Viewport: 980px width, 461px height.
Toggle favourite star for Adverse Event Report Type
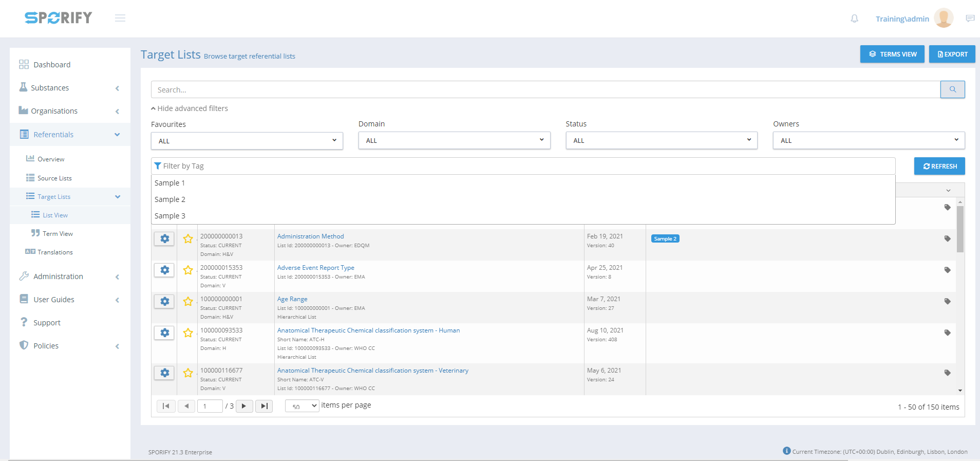pos(188,270)
